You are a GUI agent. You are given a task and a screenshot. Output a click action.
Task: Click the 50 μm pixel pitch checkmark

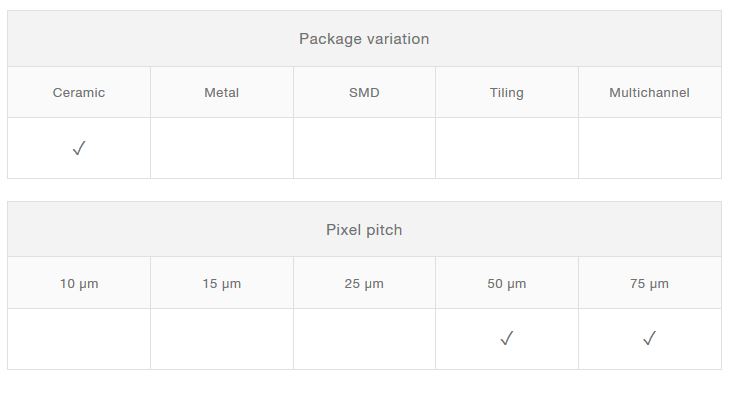(x=506, y=339)
